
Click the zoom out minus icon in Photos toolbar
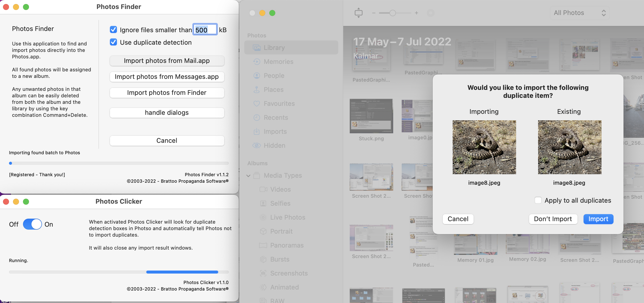pyautogui.click(x=374, y=13)
